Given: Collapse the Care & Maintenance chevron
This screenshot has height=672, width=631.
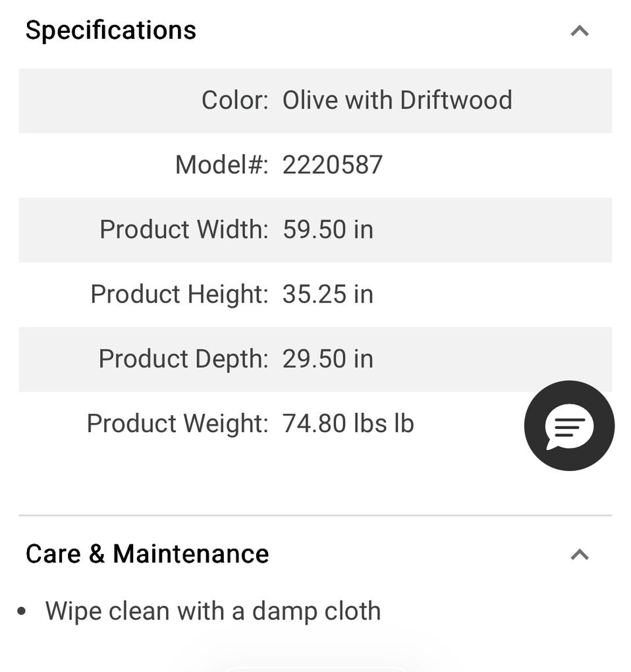Looking at the screenshot, I should coord(579,555).
